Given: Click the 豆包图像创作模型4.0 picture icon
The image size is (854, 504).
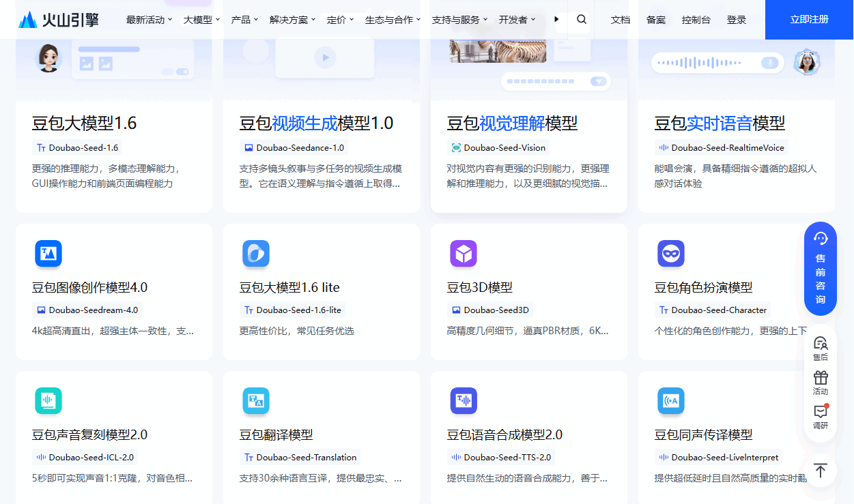Looking at the screenshot, I should [x=48, y=253].
